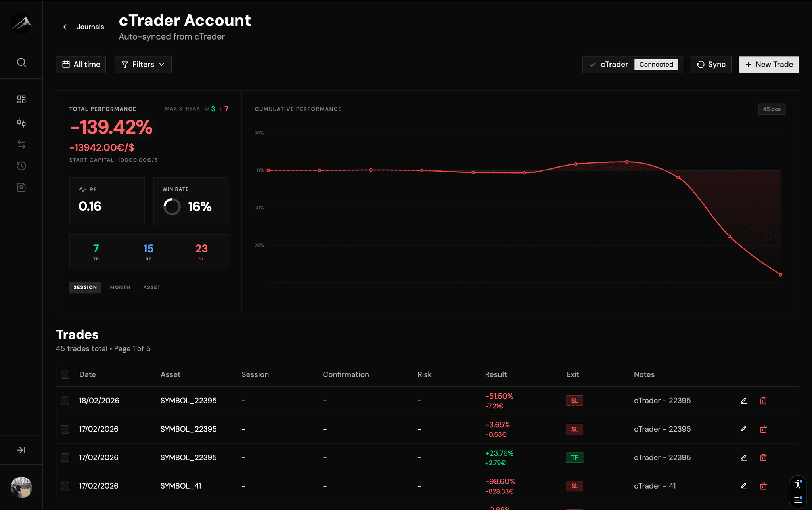Viewport: 812px width, 510px height.
Task: Click the New Trade button
Action: pyautogui.click(x=768, y=65)
